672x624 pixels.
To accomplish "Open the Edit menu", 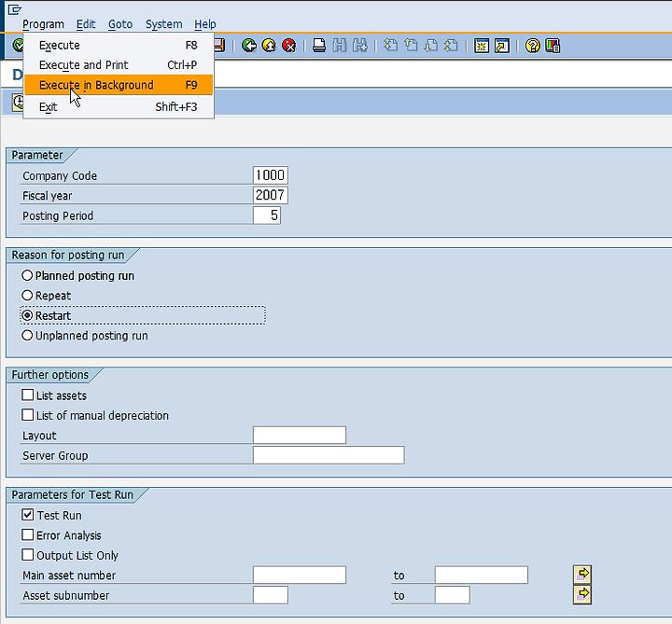I will coord(86,24).
